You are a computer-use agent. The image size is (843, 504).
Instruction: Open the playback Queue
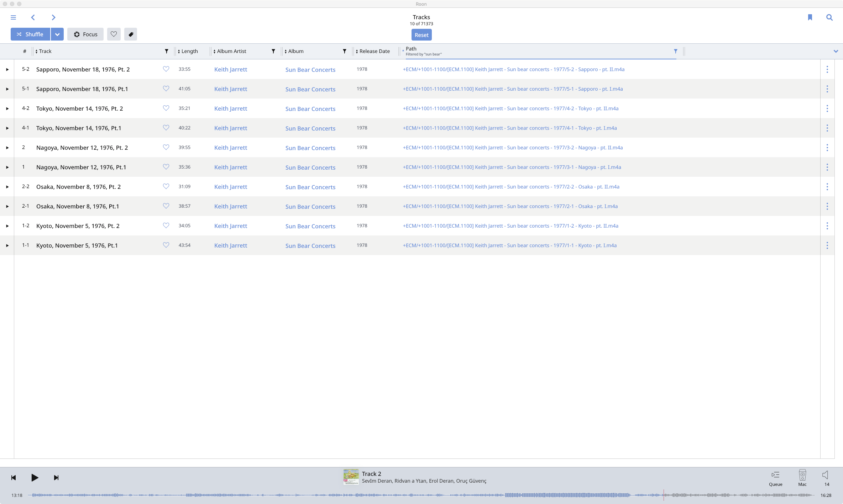coord(775,478)
